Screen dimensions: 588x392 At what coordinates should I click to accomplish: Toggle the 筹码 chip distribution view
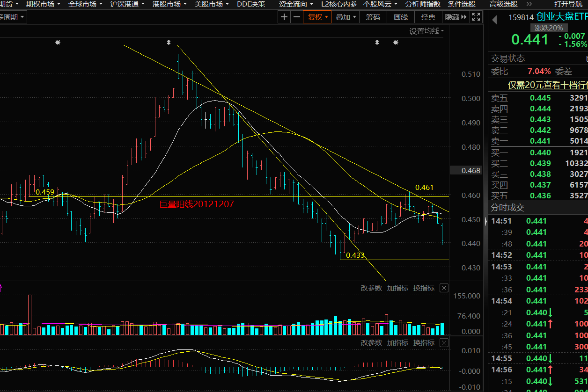point(373,17)
